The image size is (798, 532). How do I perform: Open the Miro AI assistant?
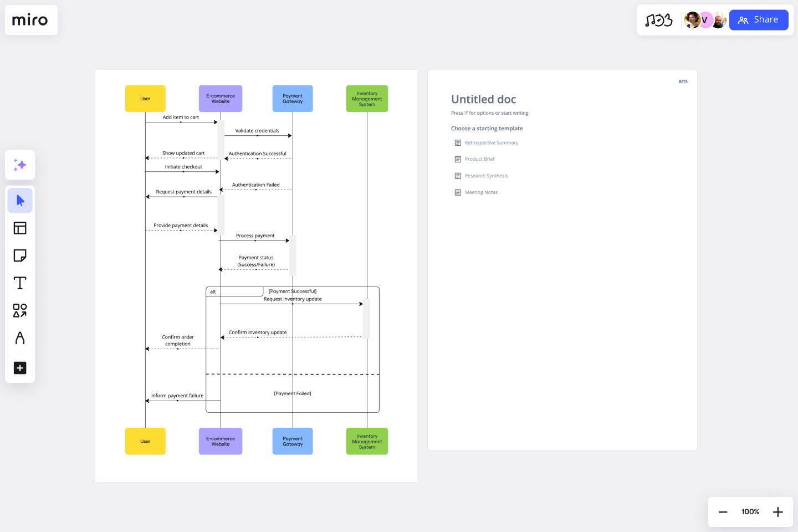tap(20, 165)
